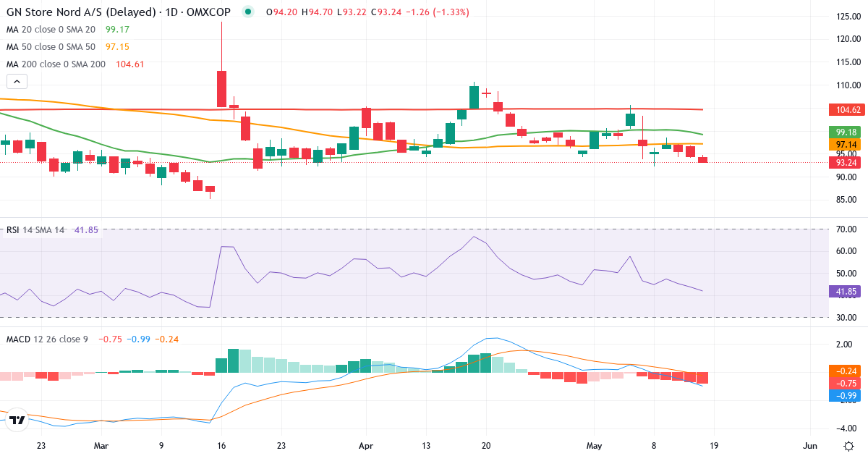
Task: Click the TradingView logo icon
Action: (x=18, y=420)
